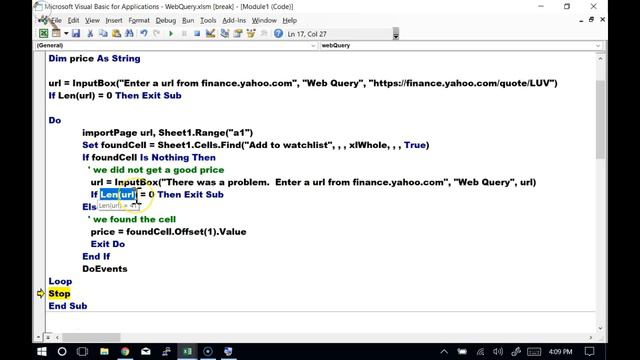Click the Copy toolbar icon

point(103,33)
